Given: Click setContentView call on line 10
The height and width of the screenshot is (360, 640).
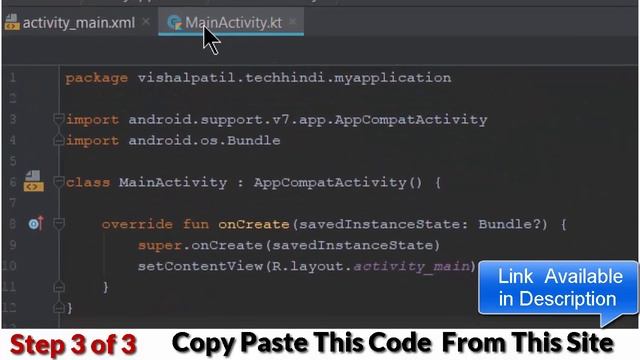Looking at the screenshot, I should coord(200,267).
